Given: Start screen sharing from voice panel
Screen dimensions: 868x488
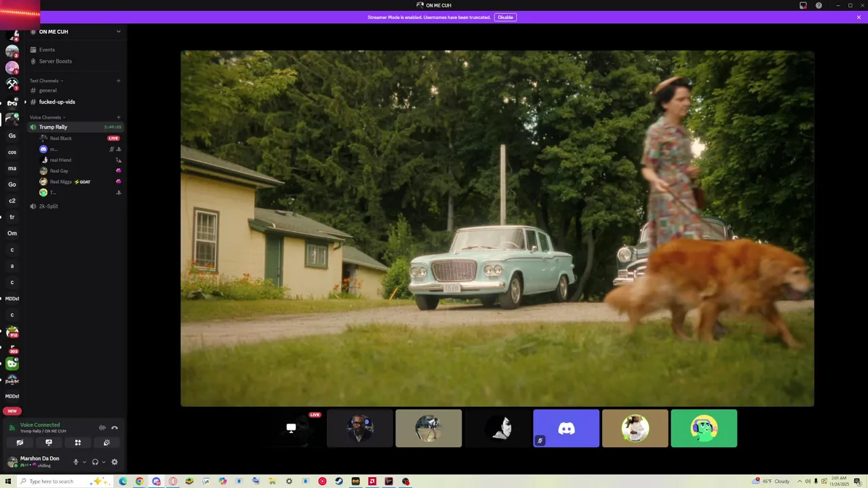Looking at the screenshot, I should [49, 443].
